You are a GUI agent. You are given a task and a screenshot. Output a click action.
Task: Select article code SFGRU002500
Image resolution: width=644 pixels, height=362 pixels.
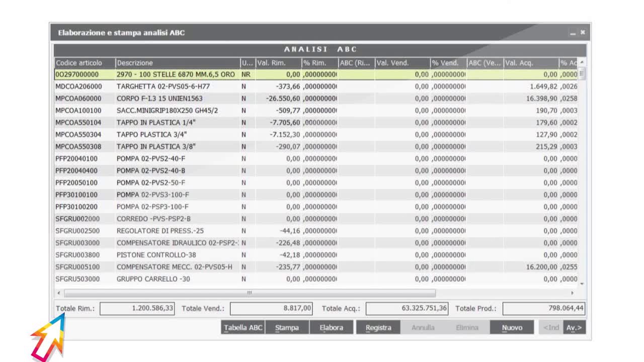point(77,231)
